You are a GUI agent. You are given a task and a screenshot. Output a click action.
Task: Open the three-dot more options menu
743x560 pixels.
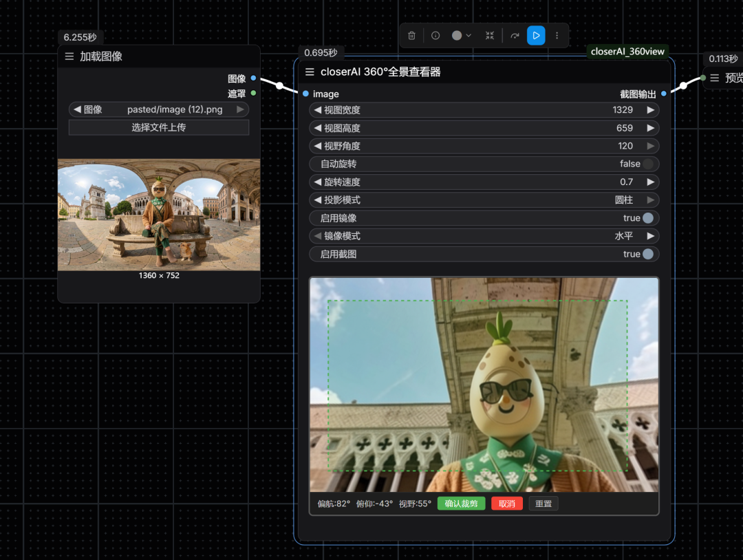pyautogui.click(x=557, y=36)
